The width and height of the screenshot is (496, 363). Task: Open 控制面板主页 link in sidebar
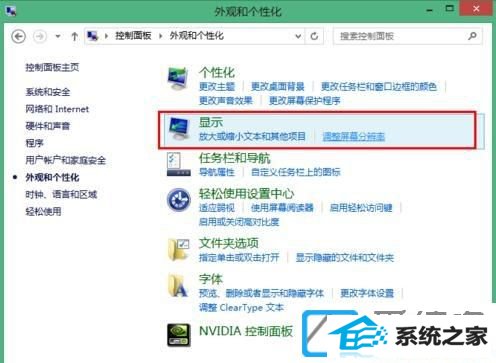pos(52,67)
